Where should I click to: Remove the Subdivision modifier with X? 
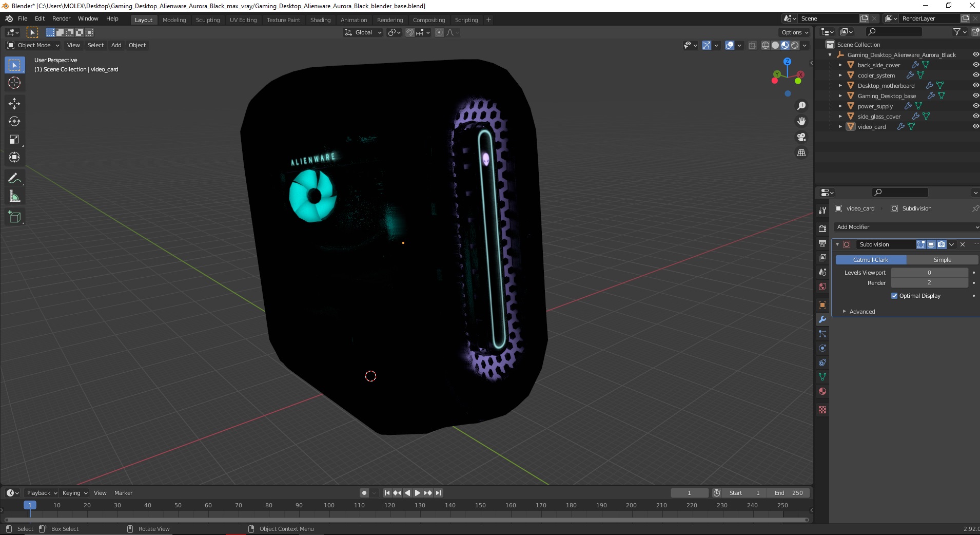tap(963, 244)
